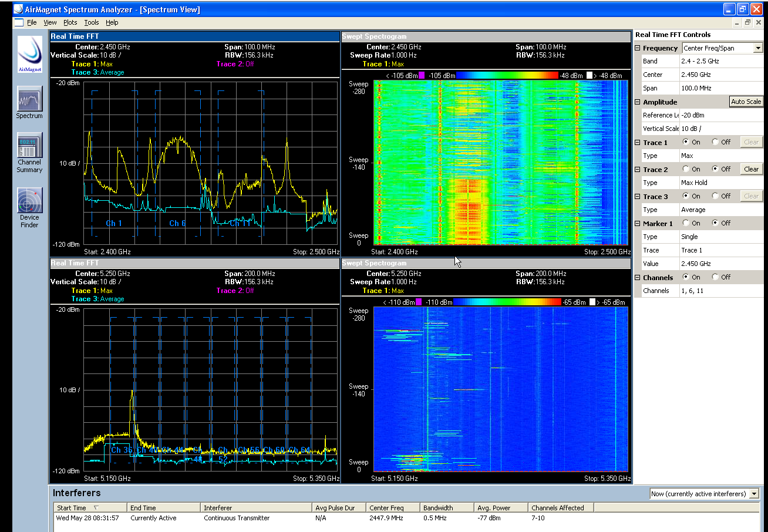Screen dimensions: 768x532
Task: Sort interferers by End Time column
Action: 164,508
